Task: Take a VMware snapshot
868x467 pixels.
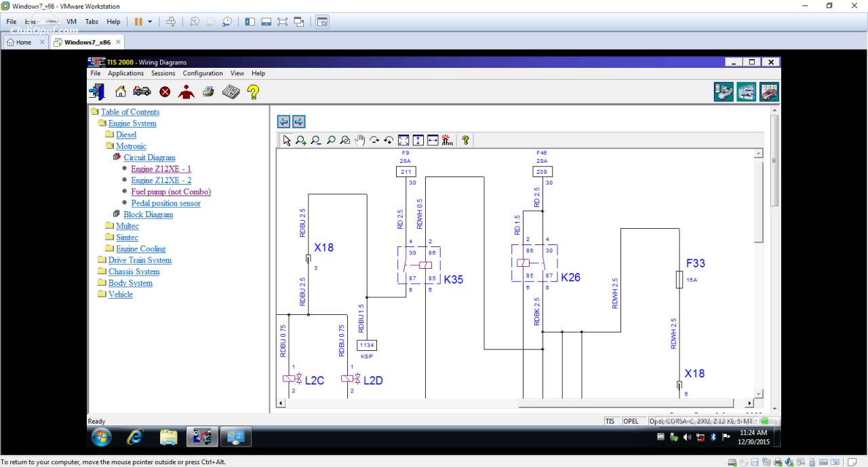Action: coord(195,22)
